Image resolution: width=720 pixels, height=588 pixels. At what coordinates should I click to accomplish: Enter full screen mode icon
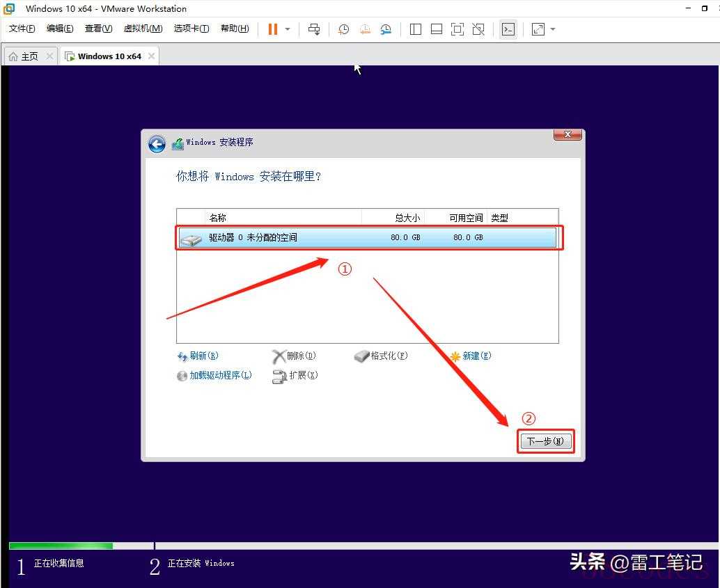457,29
